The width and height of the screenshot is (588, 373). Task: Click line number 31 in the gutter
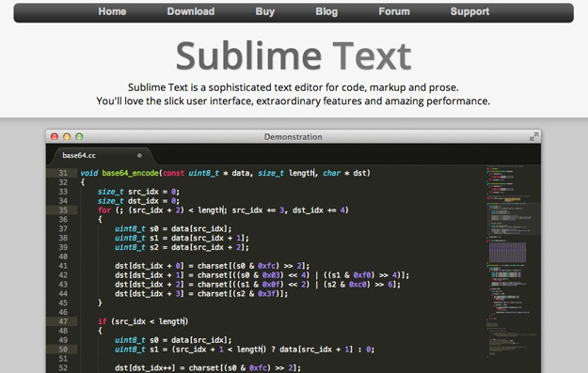63,173
